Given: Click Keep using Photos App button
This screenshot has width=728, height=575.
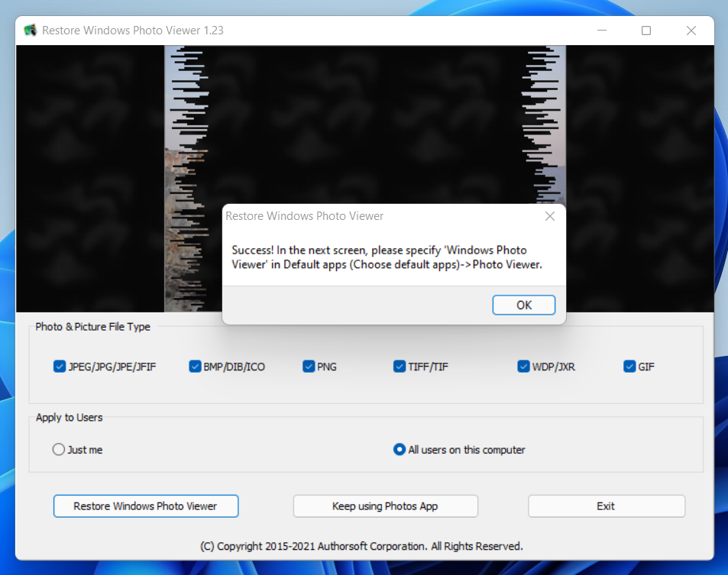Looking at the screenshot, I should [385, 506].
